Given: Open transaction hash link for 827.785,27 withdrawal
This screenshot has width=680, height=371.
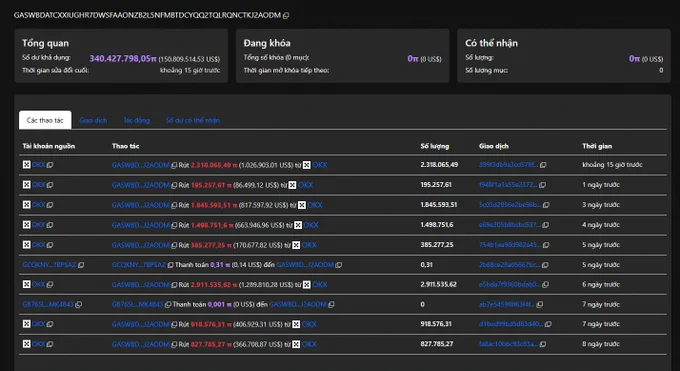Looking at the screenshot, I should tap(509, 344).
